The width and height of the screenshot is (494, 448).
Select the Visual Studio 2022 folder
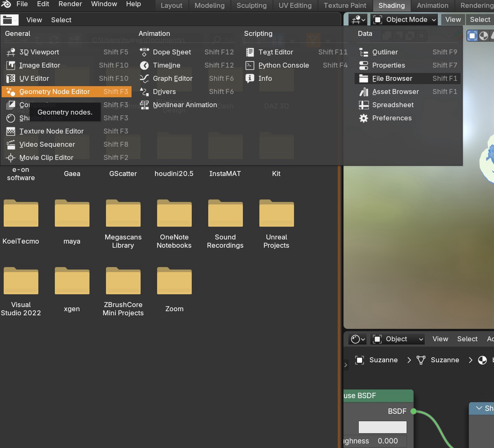click(21, 292)
